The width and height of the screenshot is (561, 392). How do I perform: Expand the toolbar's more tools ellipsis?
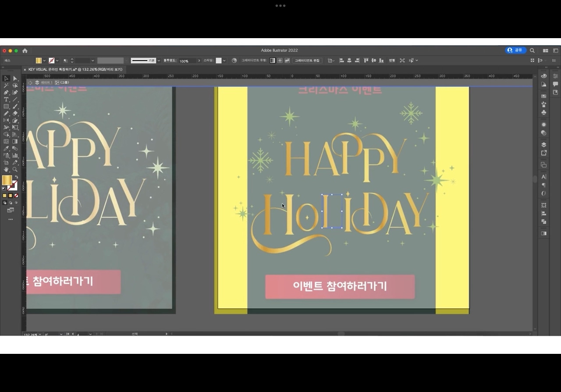11,219
